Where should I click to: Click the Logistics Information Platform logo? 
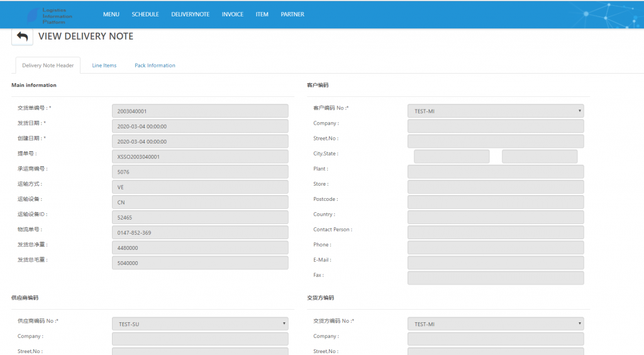[x=50, y=16]
